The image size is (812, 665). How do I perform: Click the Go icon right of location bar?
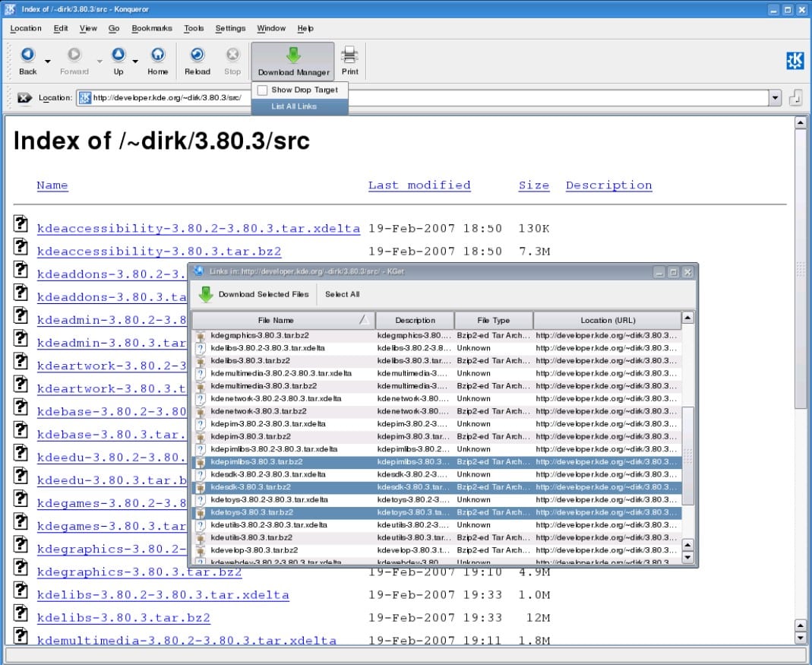pos(795,97)
